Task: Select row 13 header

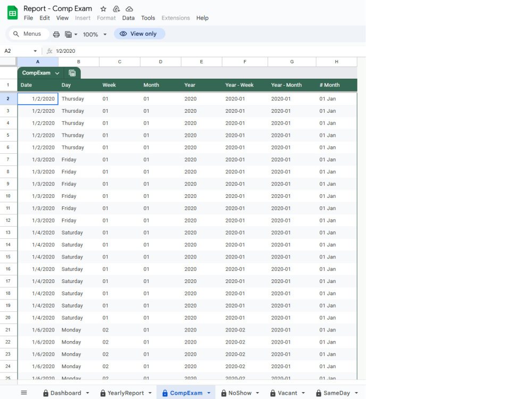Action: point(8,232)
